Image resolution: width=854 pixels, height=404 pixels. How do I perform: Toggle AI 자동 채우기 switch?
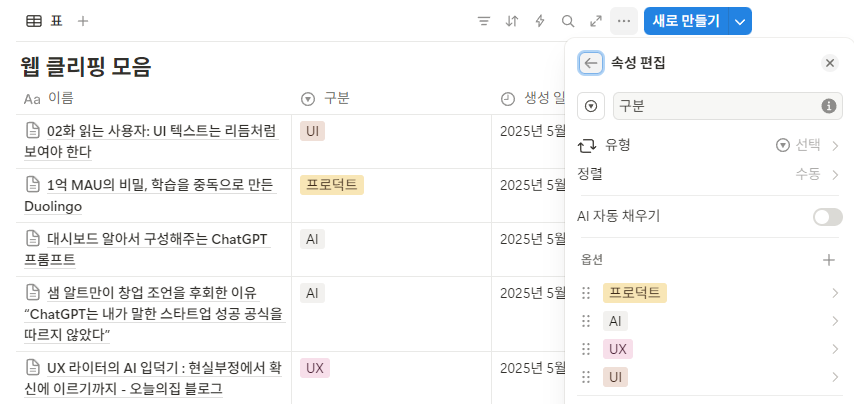pyautogui.click(x=827, y=217)
